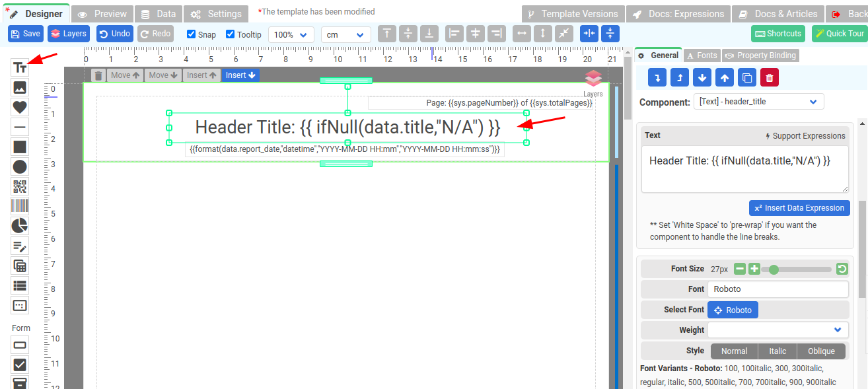Screen dimensions: 868x389
Task: Pick the QR code component
Action: tap(20, 186)
